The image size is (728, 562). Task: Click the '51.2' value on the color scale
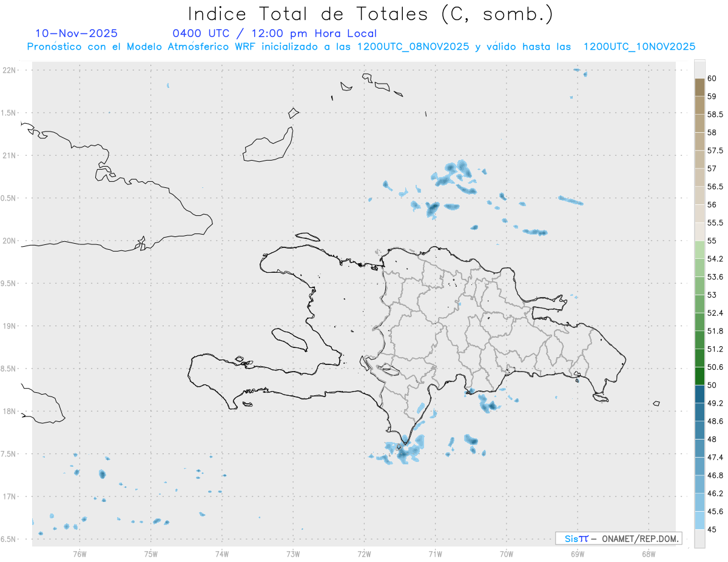click(x=715, y=349)
